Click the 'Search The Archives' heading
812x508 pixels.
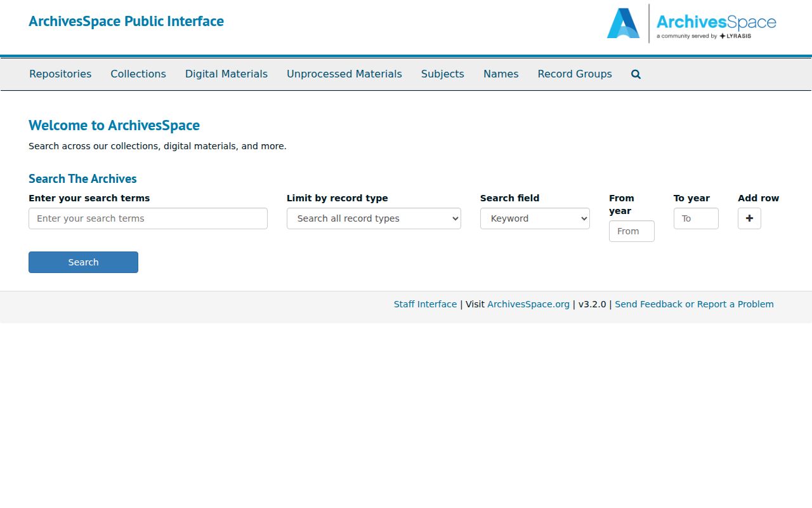pyautogui.click(x=82, y=179)
